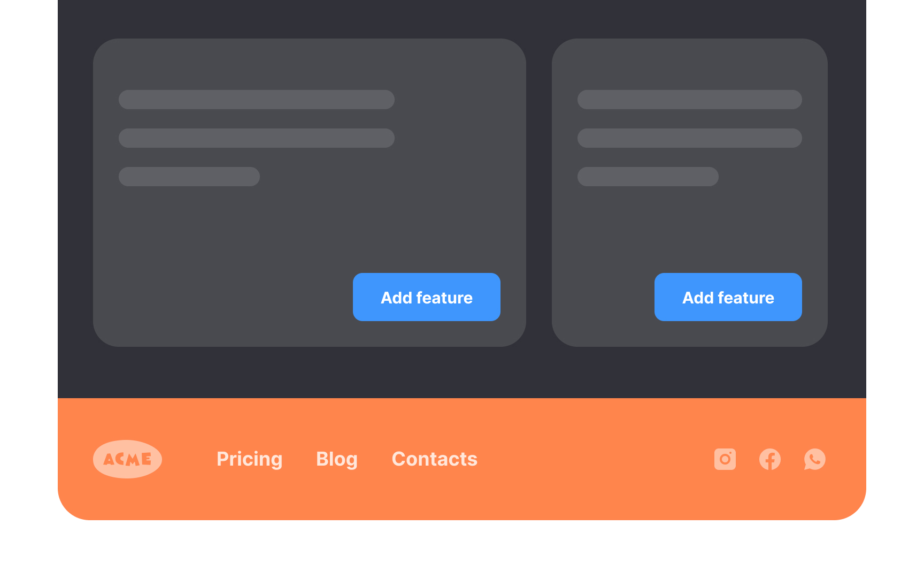The image size is (924, 578).
Task: Click Add feature on the left card
Action: pos(426,297)
